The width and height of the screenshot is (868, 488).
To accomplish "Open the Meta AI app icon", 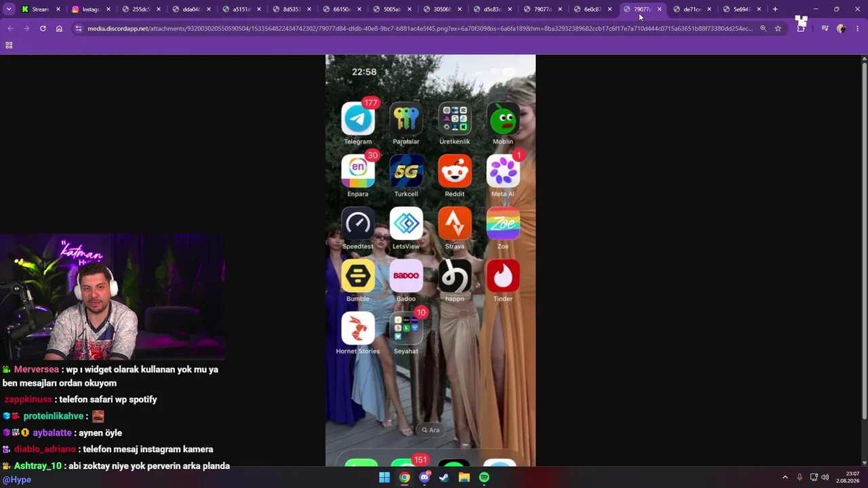I will pyautogui.click(x=503, y=171).
